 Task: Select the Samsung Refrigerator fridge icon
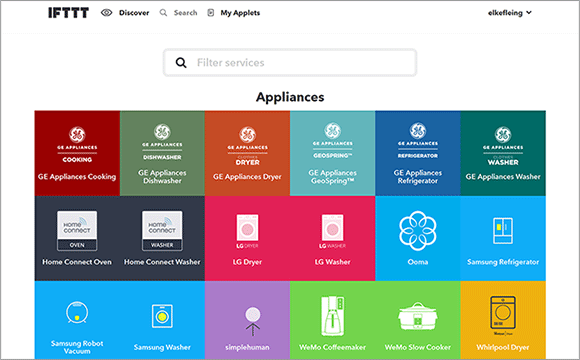tap(503, 231)
